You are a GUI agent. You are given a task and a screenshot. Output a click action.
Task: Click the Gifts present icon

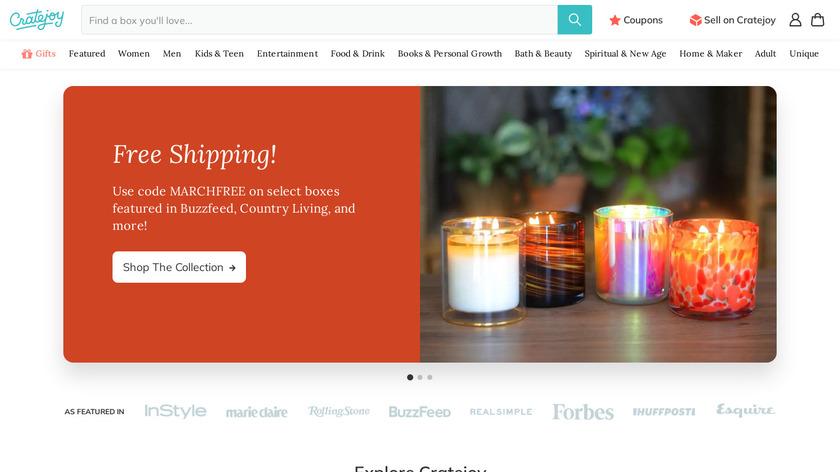coord(27,54)
